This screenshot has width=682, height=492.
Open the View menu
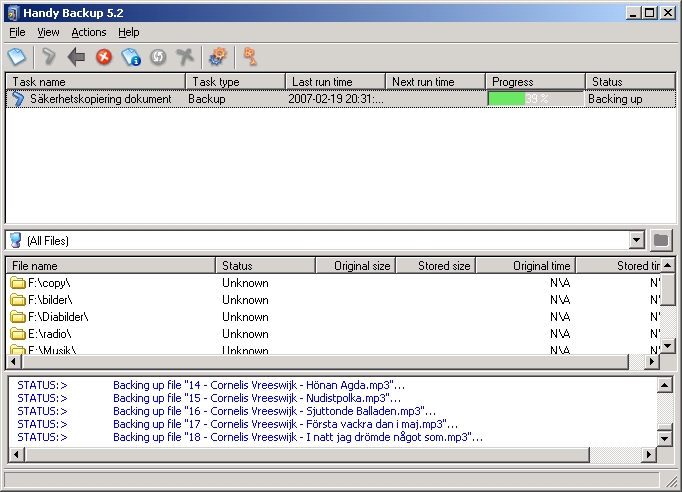click(48, 32)
